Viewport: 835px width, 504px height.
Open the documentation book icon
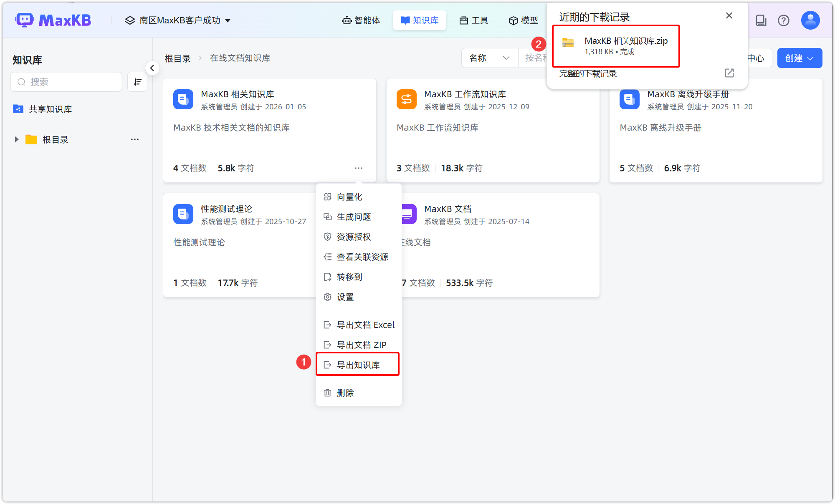pos(761,20)
